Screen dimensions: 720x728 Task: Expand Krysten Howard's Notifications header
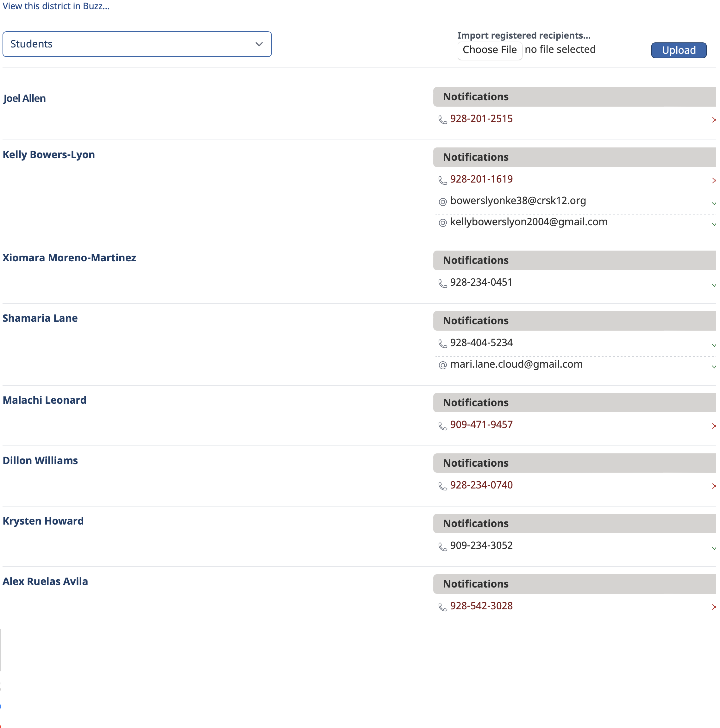coord(574,523)
